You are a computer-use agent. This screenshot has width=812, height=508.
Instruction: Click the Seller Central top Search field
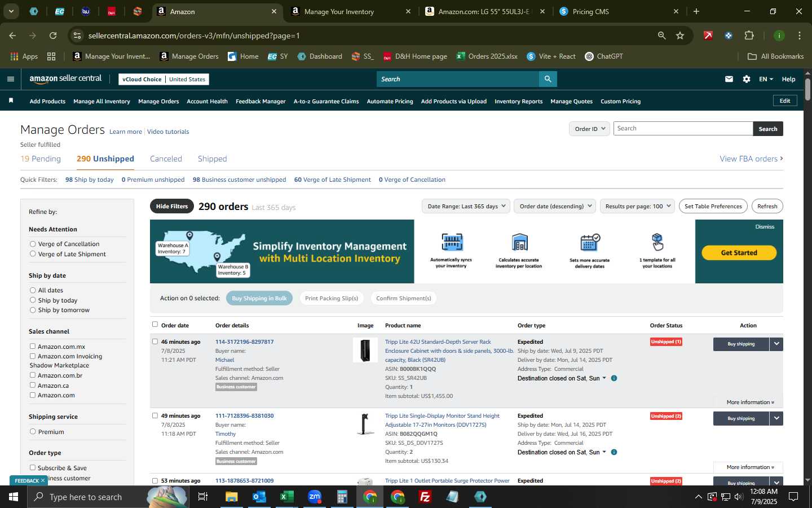(x=457, y=79)
